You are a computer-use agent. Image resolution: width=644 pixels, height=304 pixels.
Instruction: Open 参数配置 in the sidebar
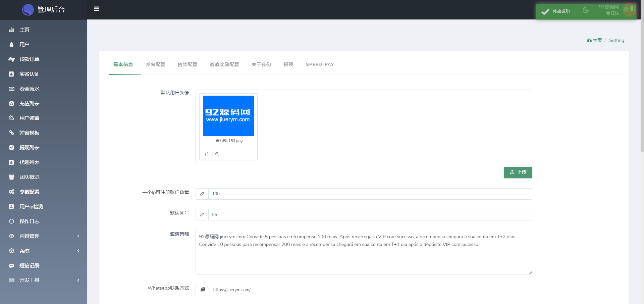tap(44, 192)
